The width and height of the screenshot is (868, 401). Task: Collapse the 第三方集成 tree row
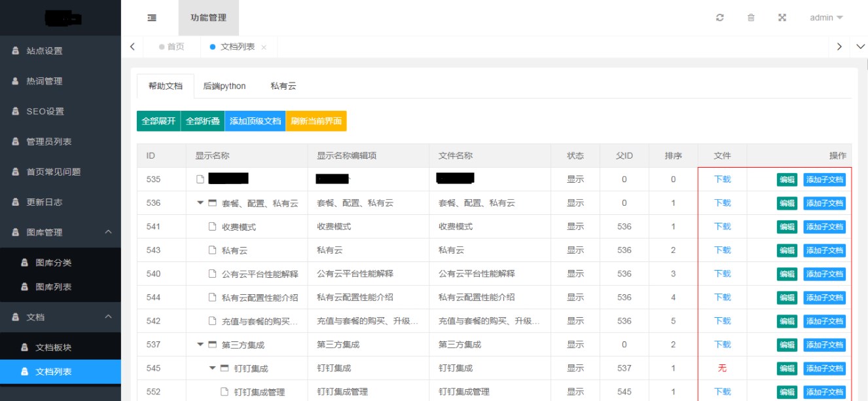coord(200,345)
